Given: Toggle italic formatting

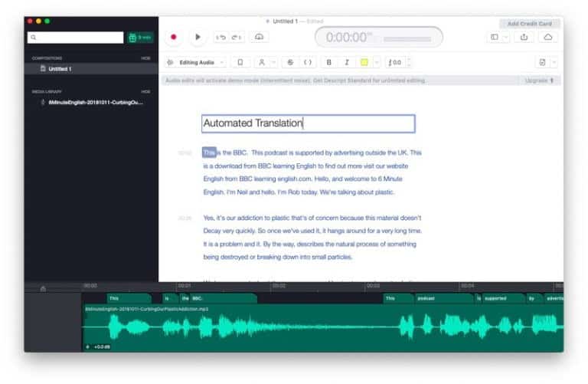Looking at the screenshot, I should 347,62.
